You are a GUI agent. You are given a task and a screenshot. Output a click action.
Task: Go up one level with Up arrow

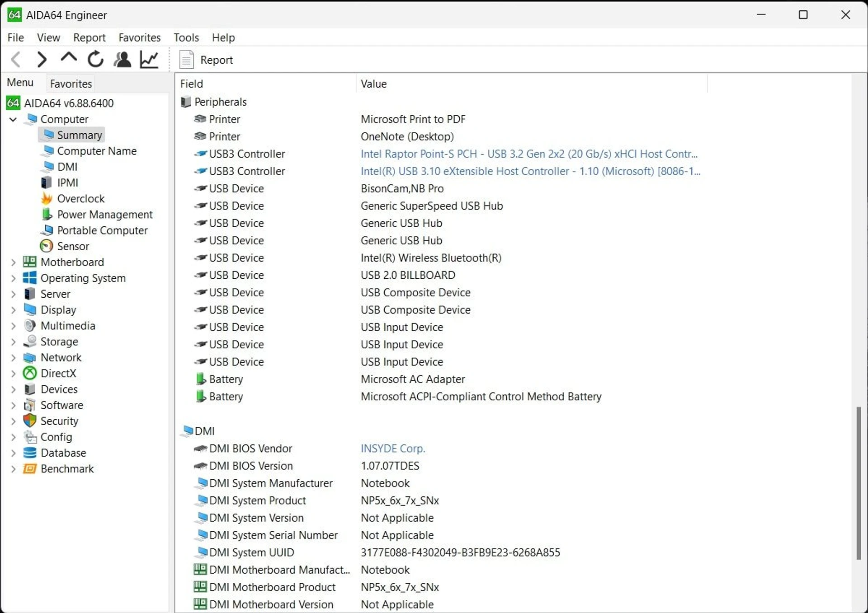coord(69,58)
